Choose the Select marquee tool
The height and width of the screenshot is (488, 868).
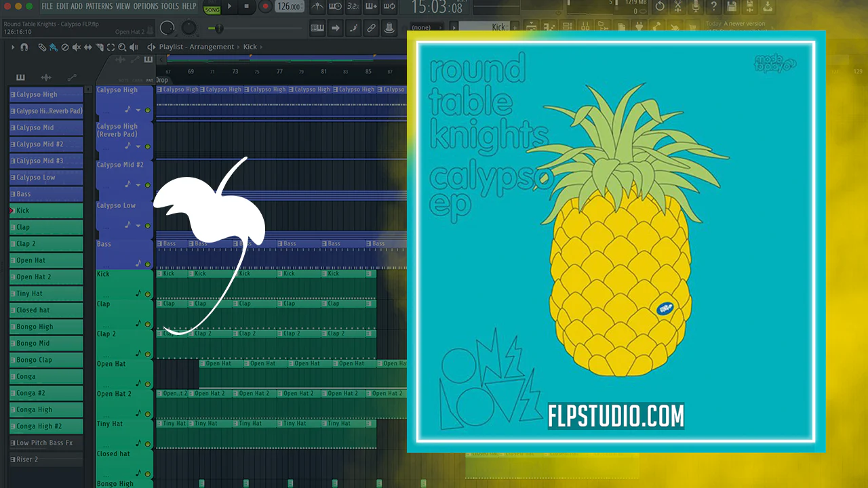click(x=111, y=47)
